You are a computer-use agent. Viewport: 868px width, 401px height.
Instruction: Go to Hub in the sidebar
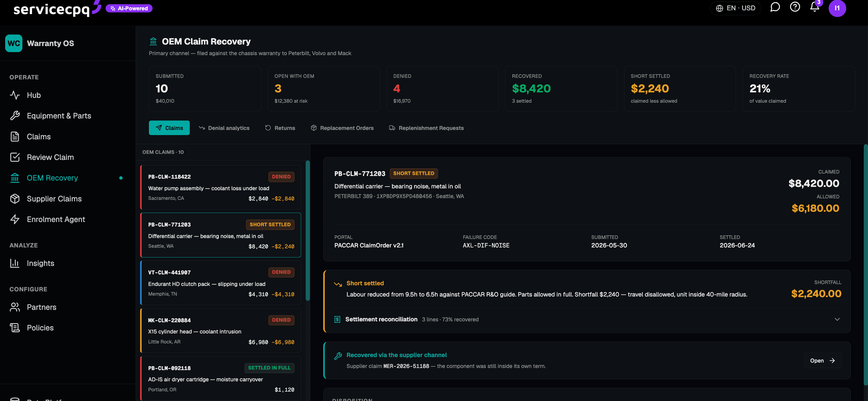pos(67,95)
